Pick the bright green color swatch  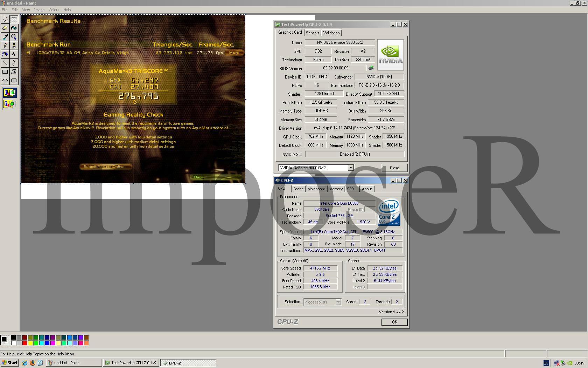click(36, 343)
